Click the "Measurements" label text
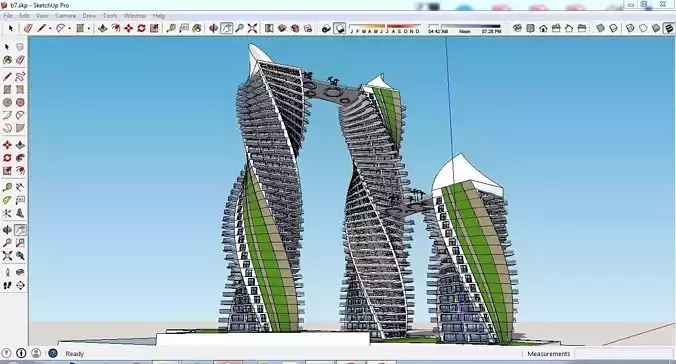 [x=548, y=354]
